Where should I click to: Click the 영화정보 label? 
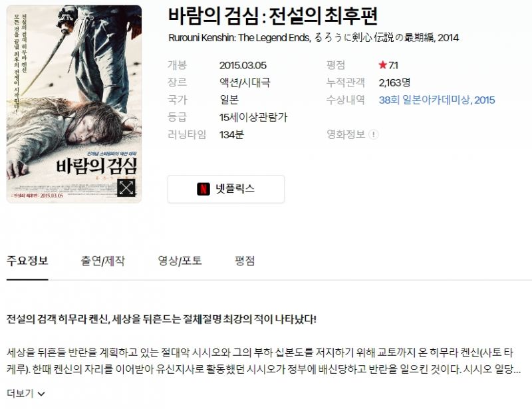pyautogui.click(x=346, y=134)
